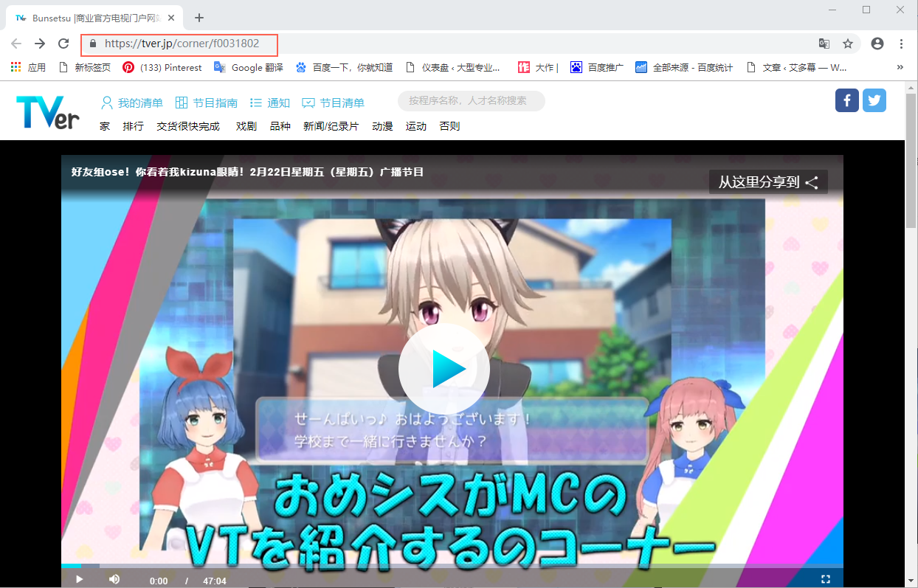Screen dimensions: 918x588
Task: Select the 排行 ranking menu item
Action: [x=134, y=126]
